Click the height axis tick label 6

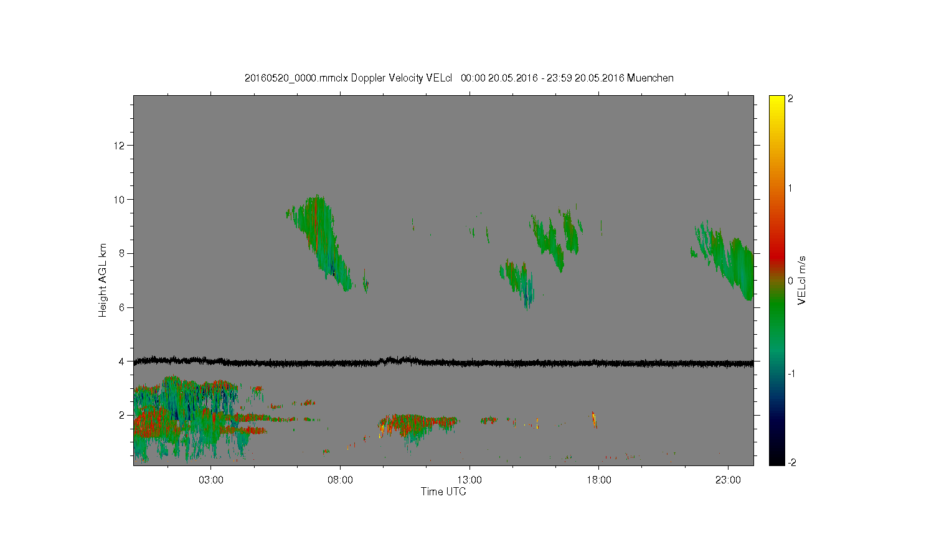point(123,307)
